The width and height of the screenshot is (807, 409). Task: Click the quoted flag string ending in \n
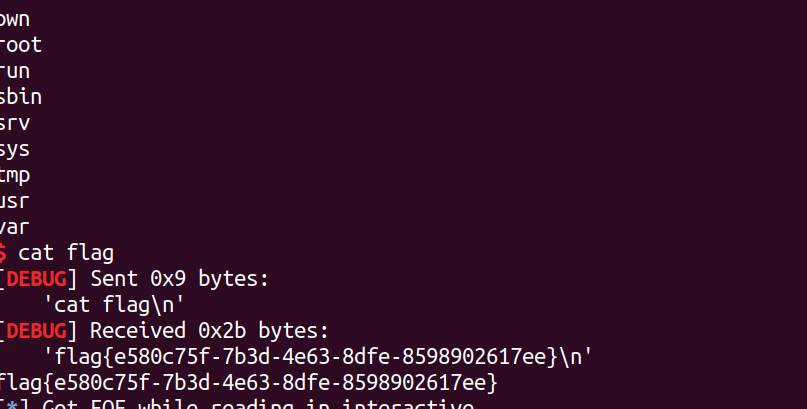coord(318,357)
